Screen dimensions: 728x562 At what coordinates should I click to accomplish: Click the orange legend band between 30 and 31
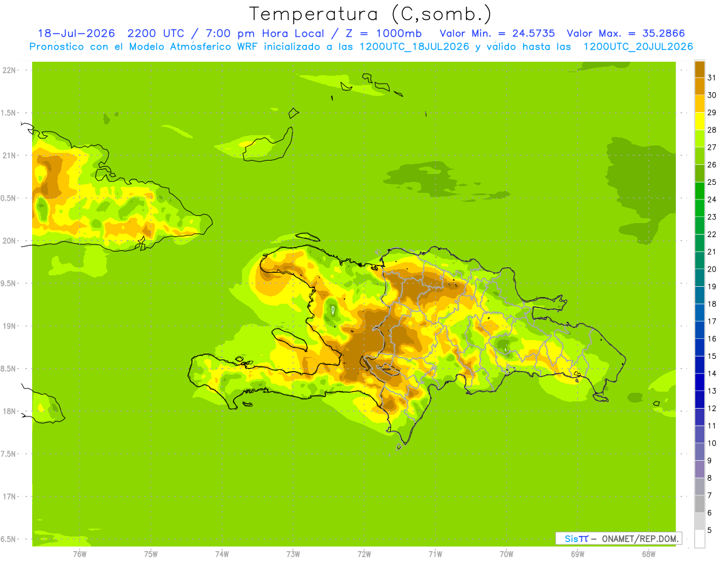pos(699,86)
